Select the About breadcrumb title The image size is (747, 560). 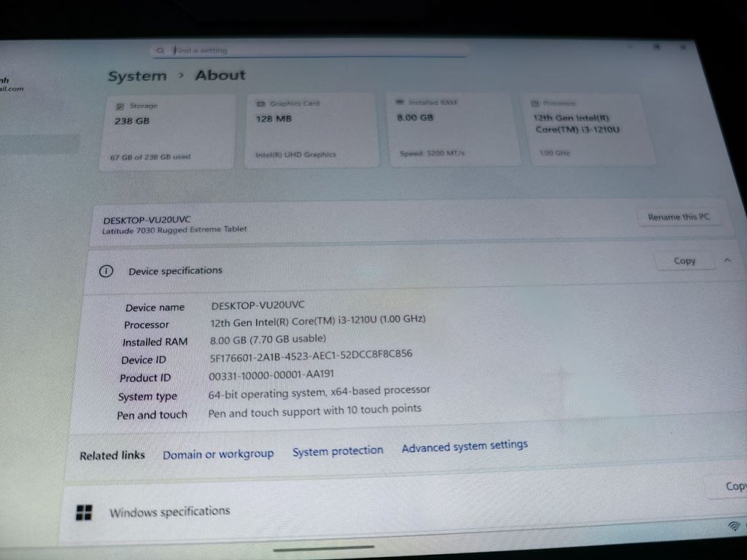click(x=220, y=75)
